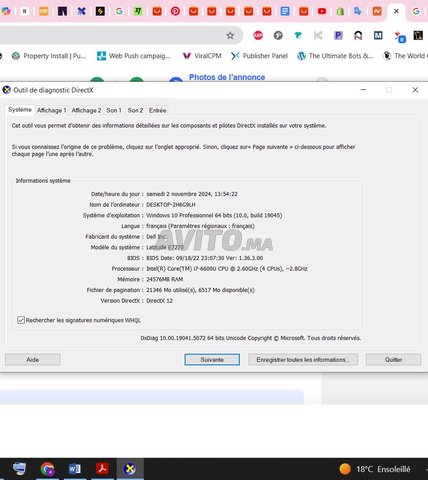This screenshot has width=428, height=480.
Task: Click the date value samedi 2 novembre 2024
Action: pos(192,194)
